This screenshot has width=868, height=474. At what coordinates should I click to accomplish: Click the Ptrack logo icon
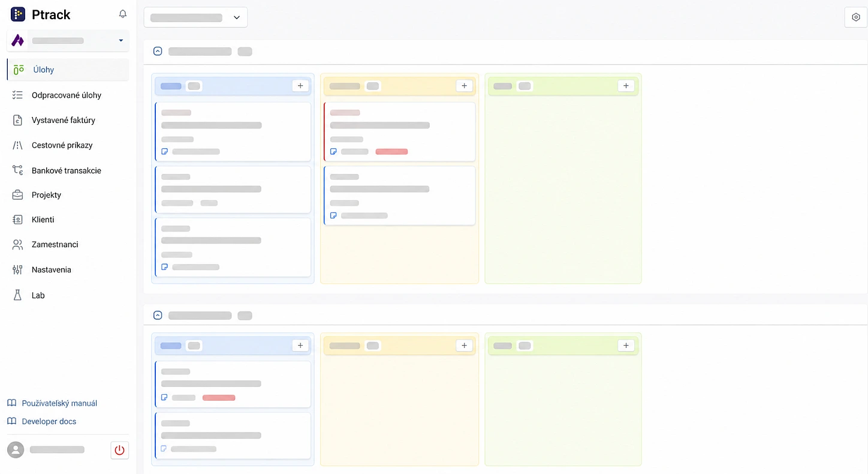coord(18,14)
